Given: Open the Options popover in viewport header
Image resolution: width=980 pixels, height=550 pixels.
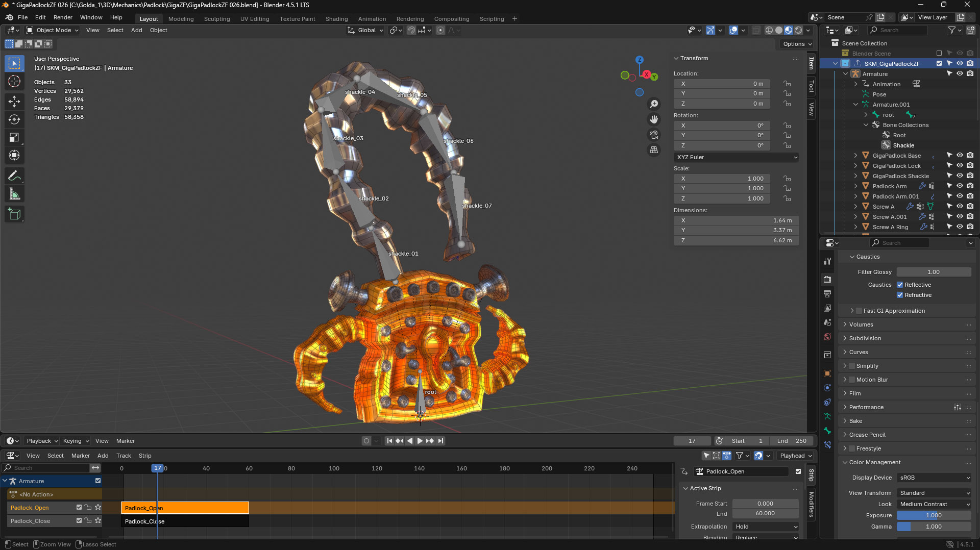Looking at the screenshot, I should (796, 44).
